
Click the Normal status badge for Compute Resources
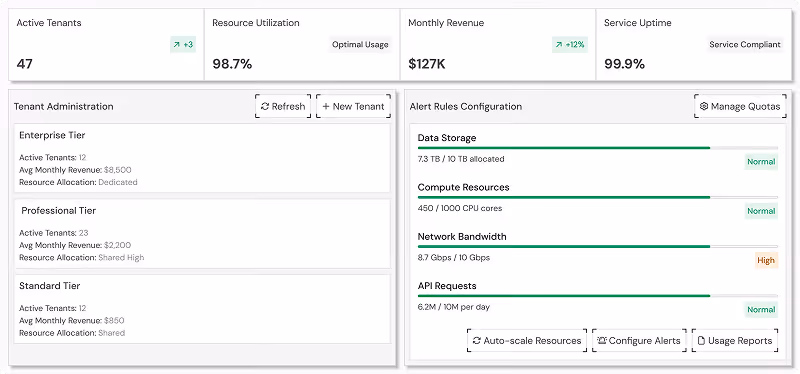(761, 211)
